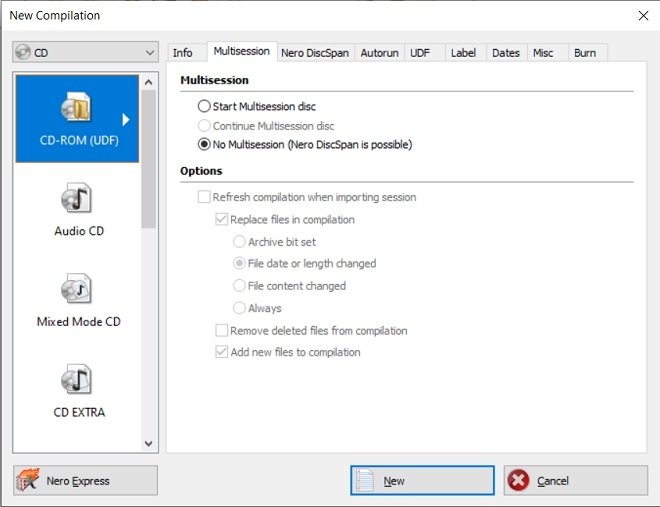Image resolution: width=660 pixels, height=507 pixels.
Task: Open the Dates tab
Action: coord(506,53)
